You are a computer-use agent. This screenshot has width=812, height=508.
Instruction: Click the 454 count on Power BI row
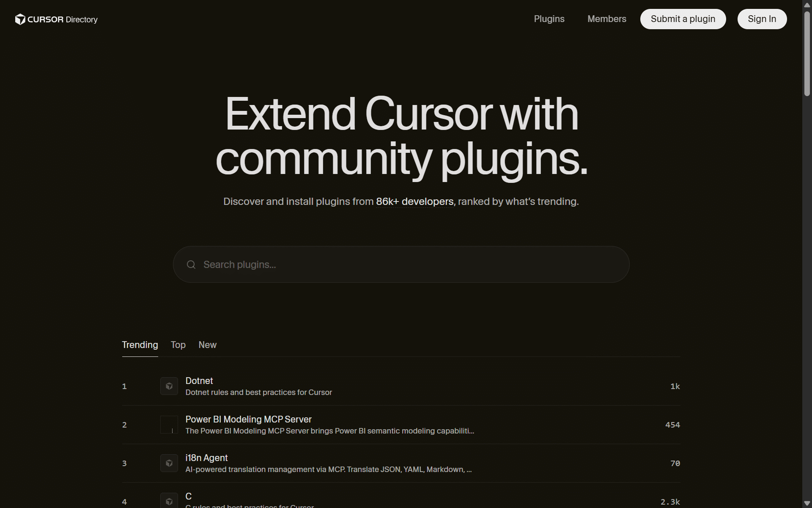(x=672, y=425)
